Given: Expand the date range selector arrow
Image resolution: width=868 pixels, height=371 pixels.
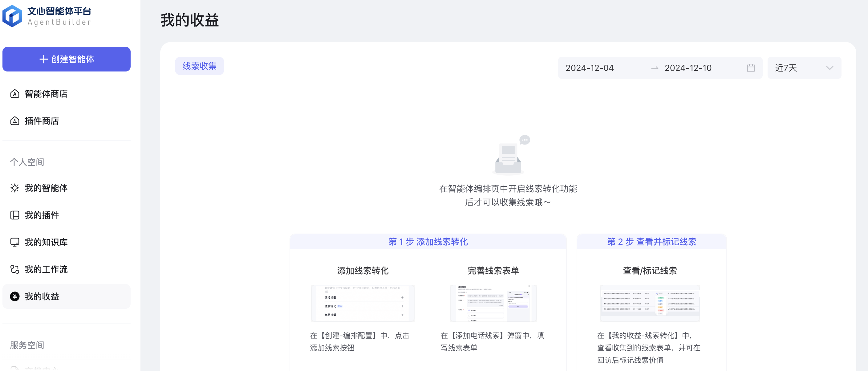Looking at the screenshot, I should [830, 68].
